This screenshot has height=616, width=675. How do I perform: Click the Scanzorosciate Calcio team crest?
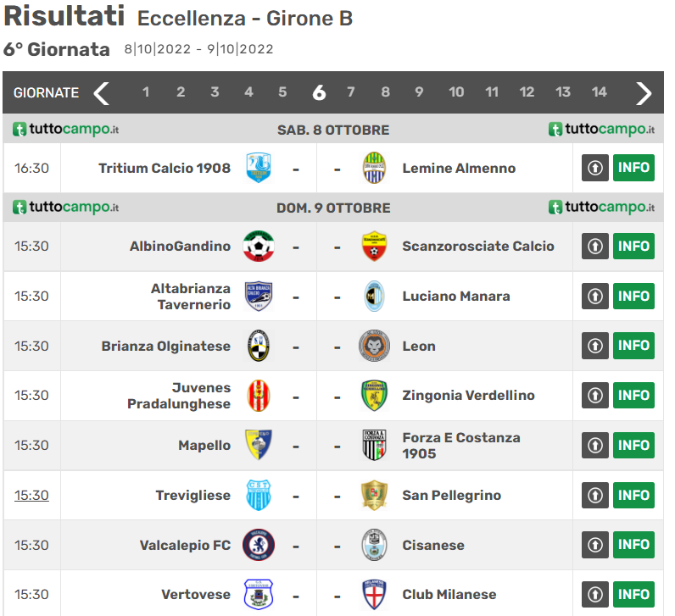pyautogui.click(x=374, y=246)
